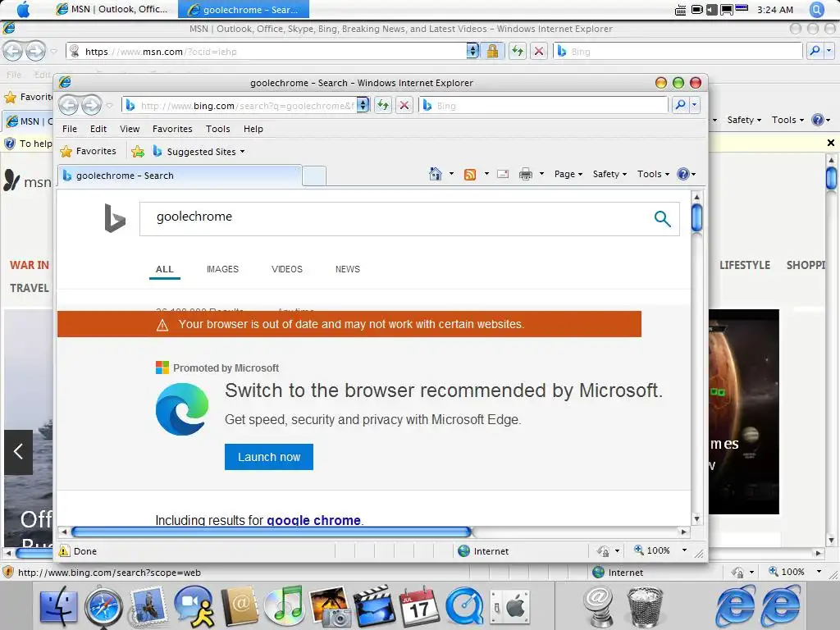
Task: Open the File menu
Action: click(x=70, y=129)
